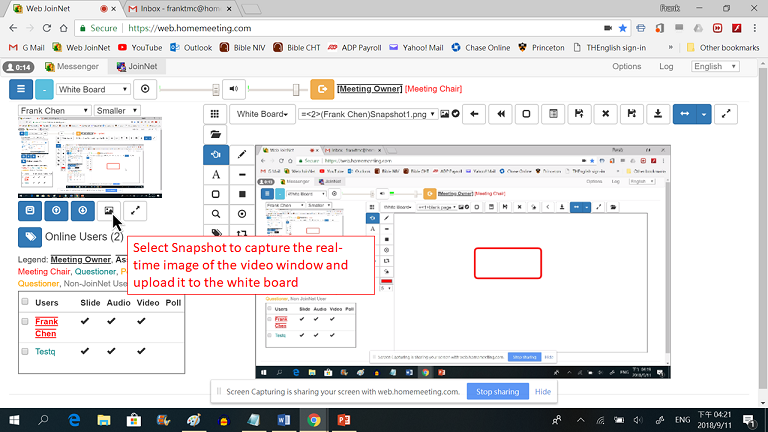
Task: Click the Snapshot image icon below video
Action: point(110,211)
